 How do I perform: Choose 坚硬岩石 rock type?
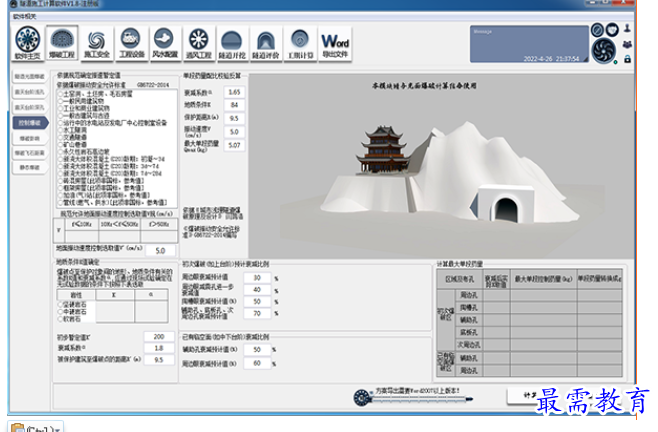pos(72,304)
